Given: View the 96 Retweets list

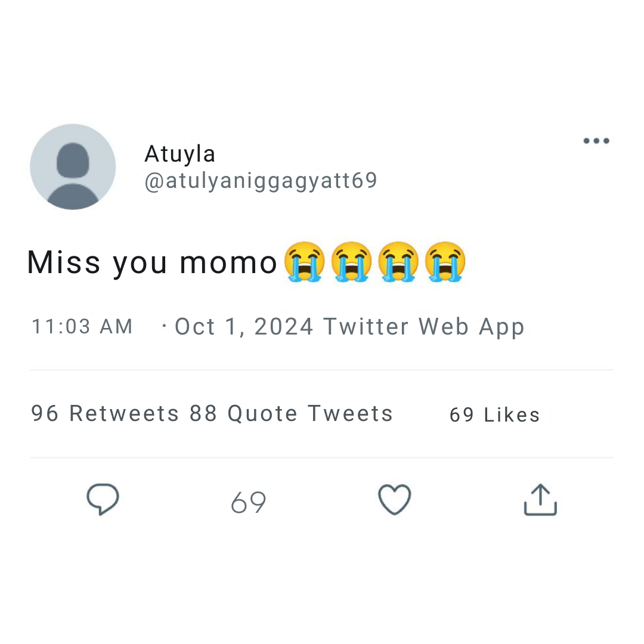Looking at the screenshot, I should tap(105, 413).
